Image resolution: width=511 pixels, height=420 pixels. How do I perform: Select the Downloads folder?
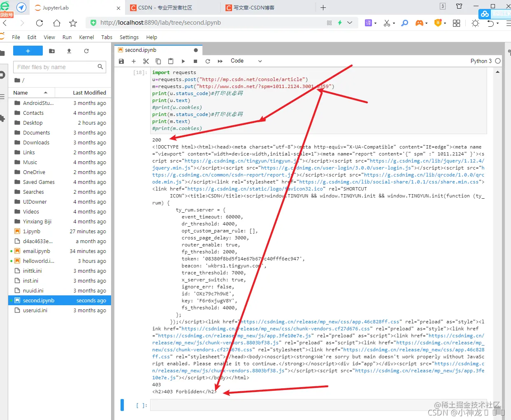(60, 143)
